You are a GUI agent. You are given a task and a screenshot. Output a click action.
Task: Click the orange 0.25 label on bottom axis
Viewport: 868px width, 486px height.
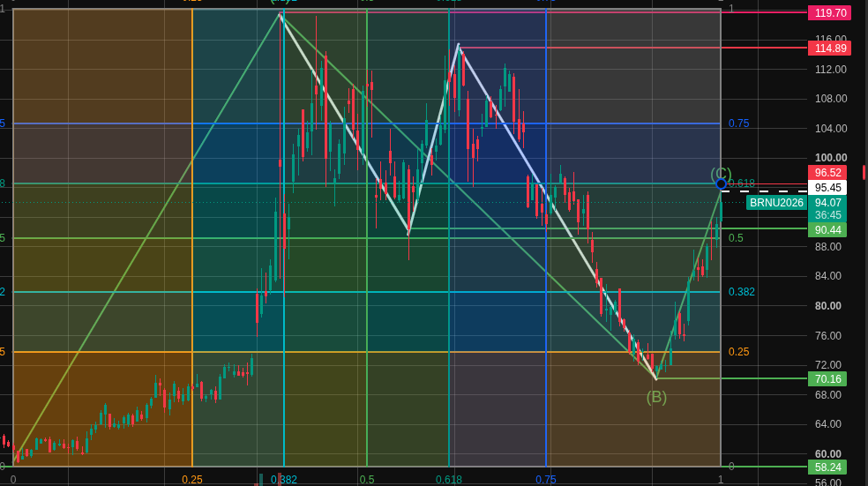[192, 479]
